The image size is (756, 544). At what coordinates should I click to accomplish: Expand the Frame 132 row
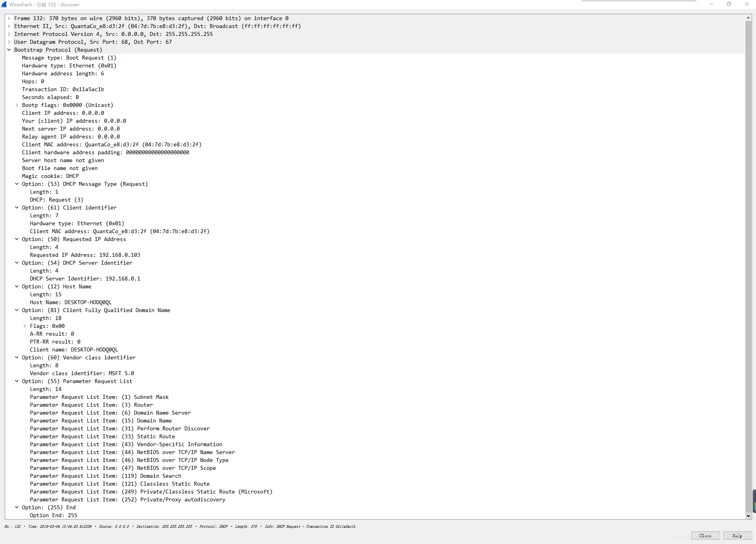coord(9,18)
